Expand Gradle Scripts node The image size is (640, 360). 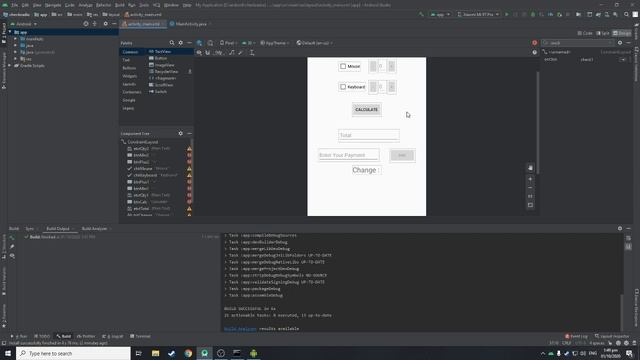point(10,66)
